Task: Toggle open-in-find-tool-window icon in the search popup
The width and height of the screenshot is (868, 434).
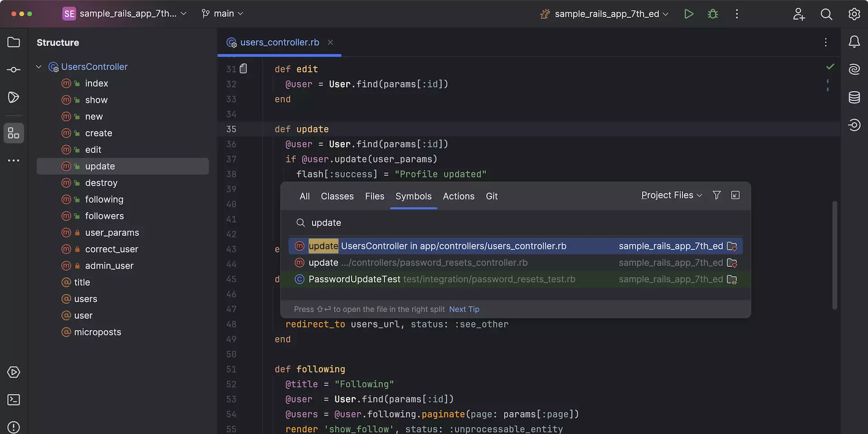Action: (x=736, y=195)
